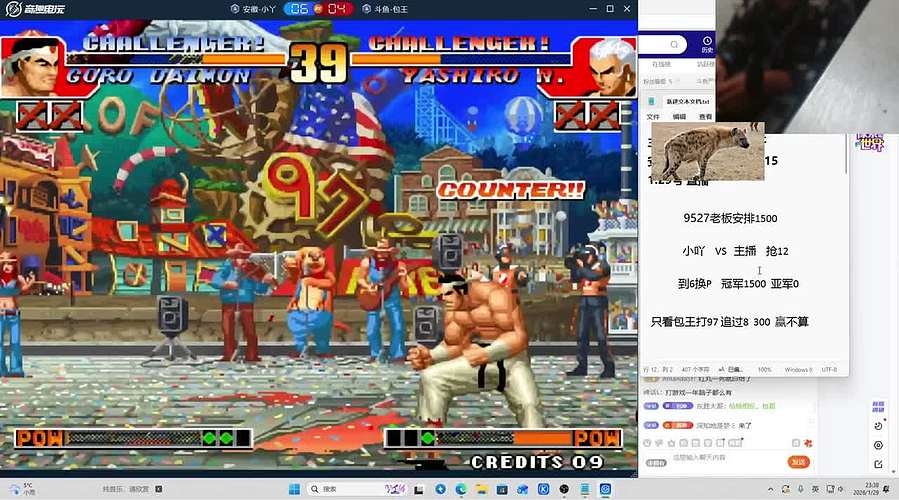The height and width of the screenshot is (500, 899).
Task: Open the blue K app on the taskbar
Action: point(544,489)
